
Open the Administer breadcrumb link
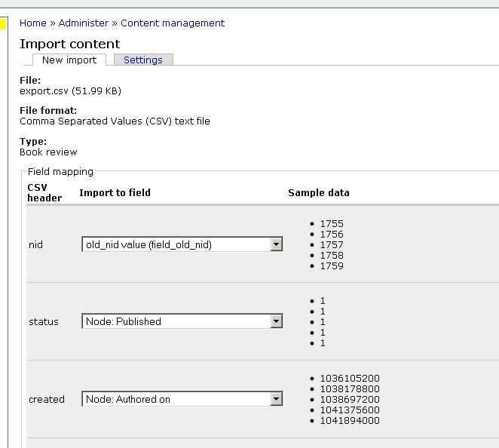[x=84, y=23]
